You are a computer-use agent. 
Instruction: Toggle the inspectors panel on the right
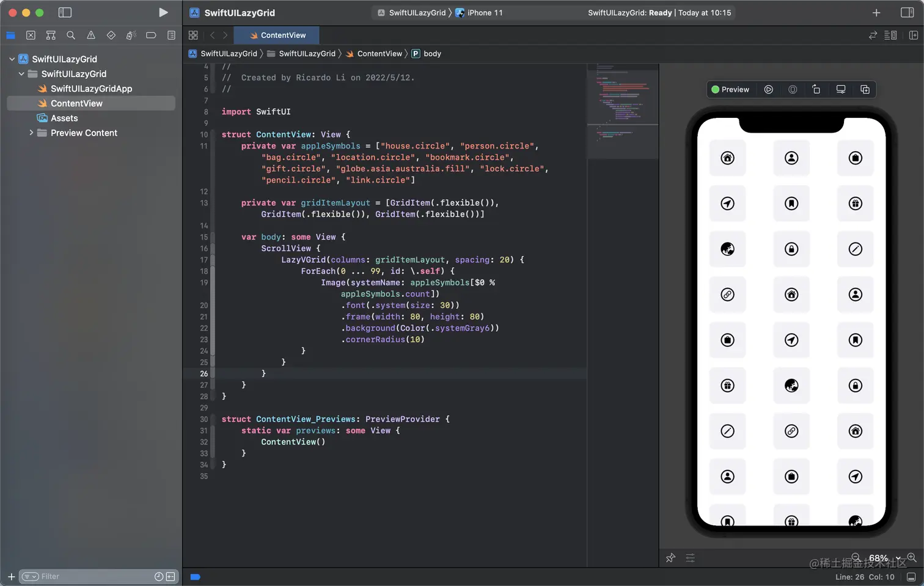[x=908, y=12]
